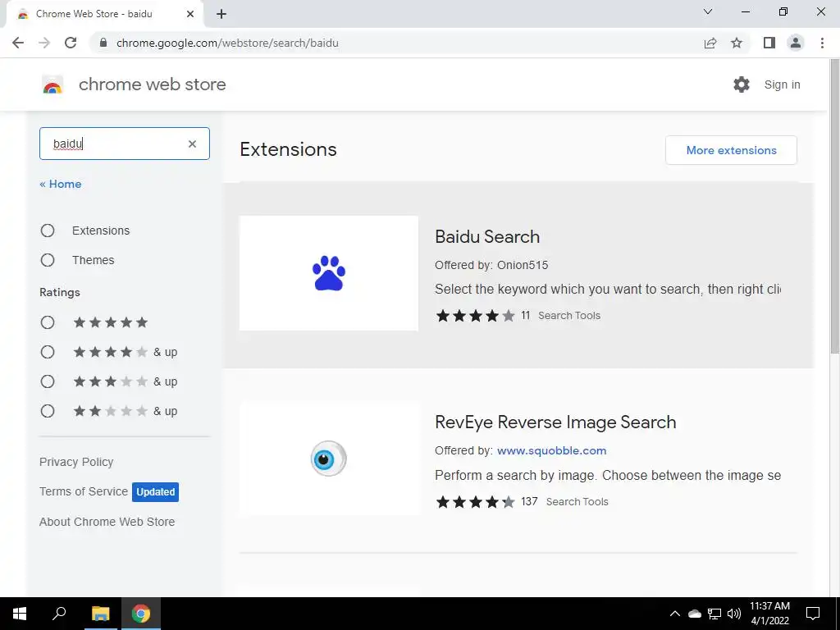Share this page using address bar icon
This screenshot has height=630, width=840.
coord(710,43)
